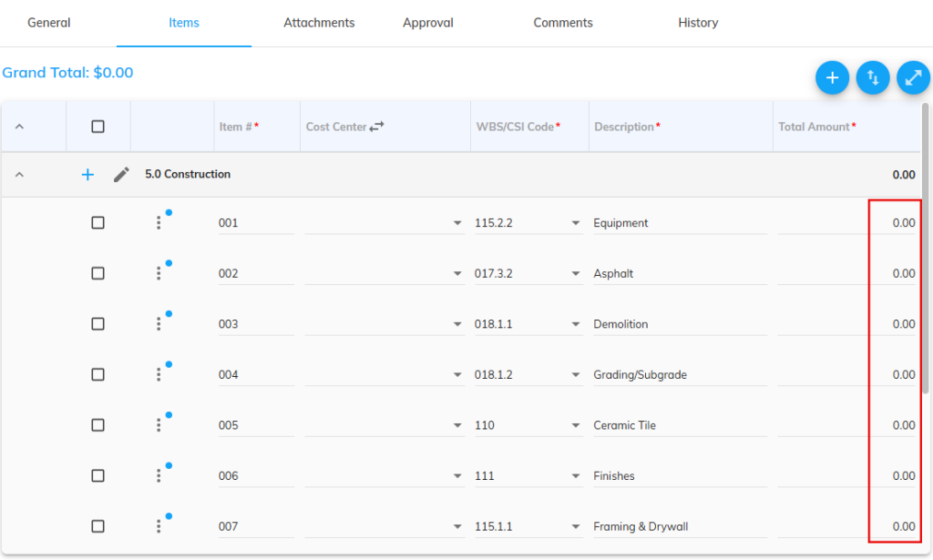Open the three-dot menu for item 002

tap(159, 273)
